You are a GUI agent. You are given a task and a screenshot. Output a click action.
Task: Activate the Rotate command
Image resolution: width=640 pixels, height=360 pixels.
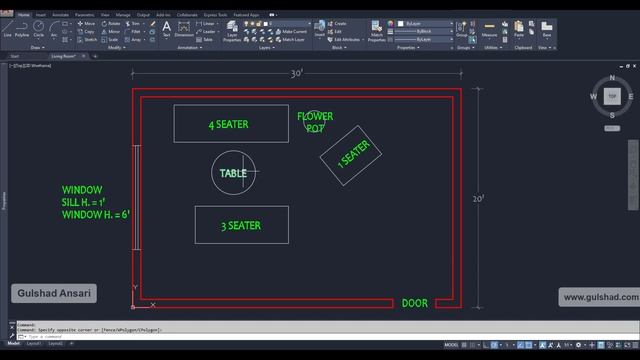pos(111,24)
